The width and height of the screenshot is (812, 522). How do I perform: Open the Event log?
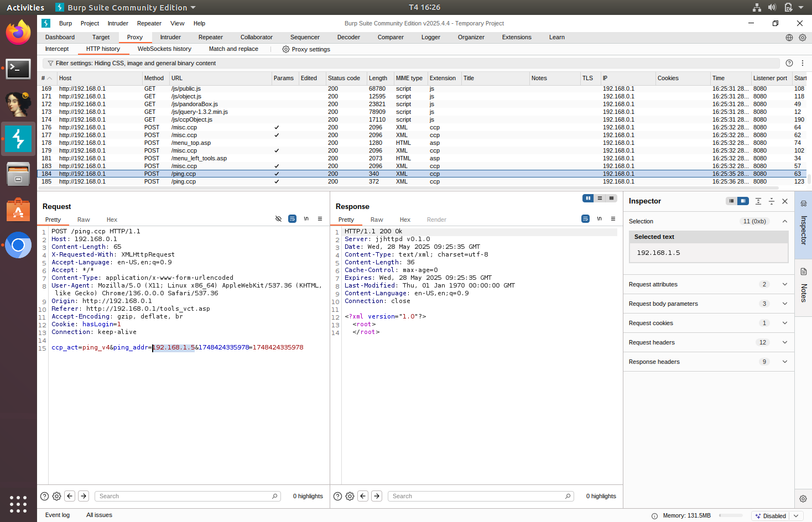(58, 515)
